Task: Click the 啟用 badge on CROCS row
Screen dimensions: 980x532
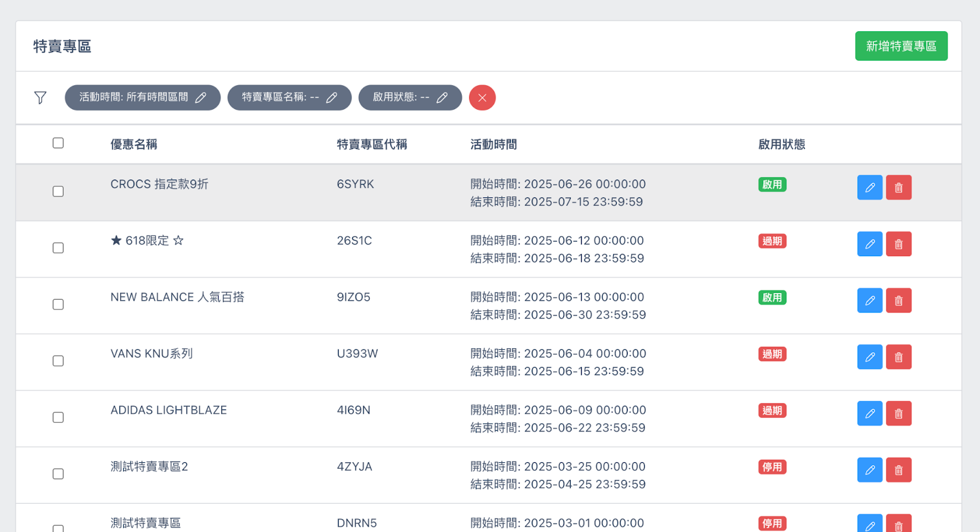Action: (772, 184)
